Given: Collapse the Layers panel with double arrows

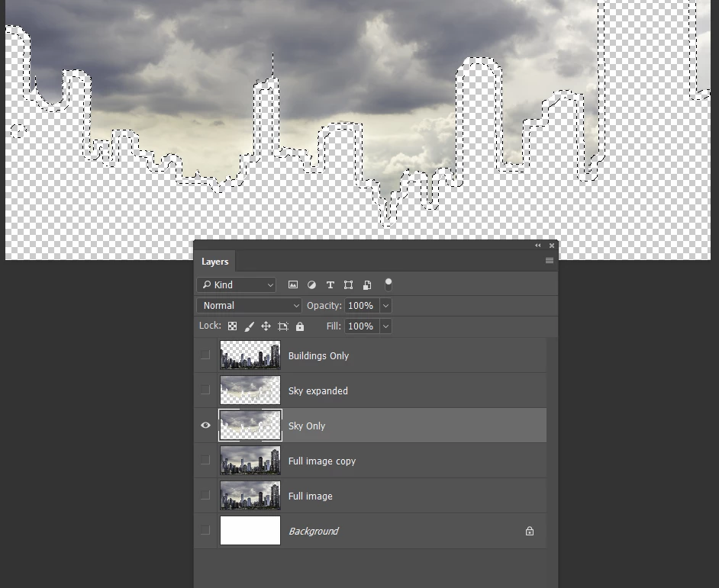Looking at the screenshot, I should tap(538, 246).
